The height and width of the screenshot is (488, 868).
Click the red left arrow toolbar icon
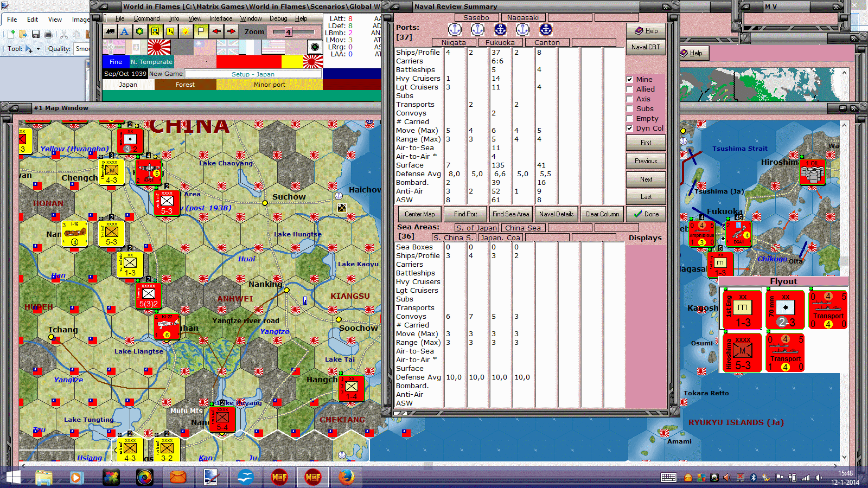point(216,31)
